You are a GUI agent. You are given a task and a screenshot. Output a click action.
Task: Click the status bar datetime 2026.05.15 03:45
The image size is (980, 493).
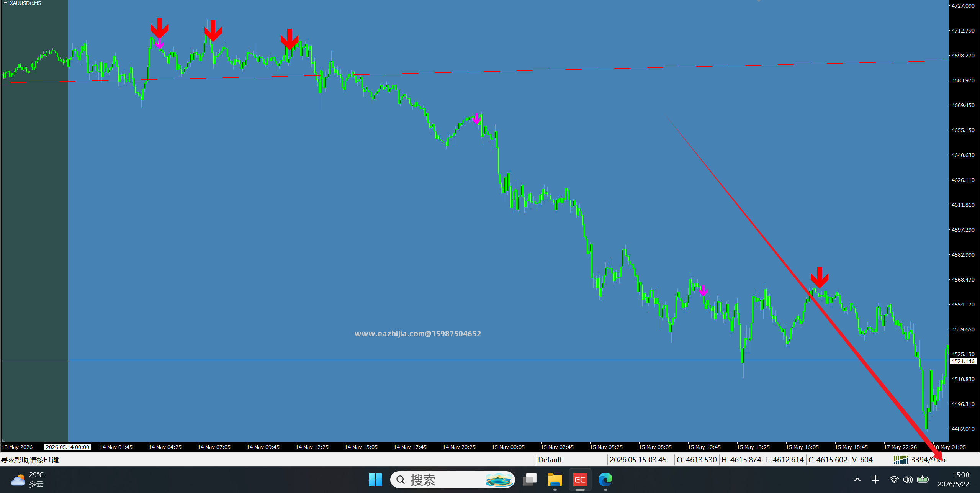click(x=638, y=460)
